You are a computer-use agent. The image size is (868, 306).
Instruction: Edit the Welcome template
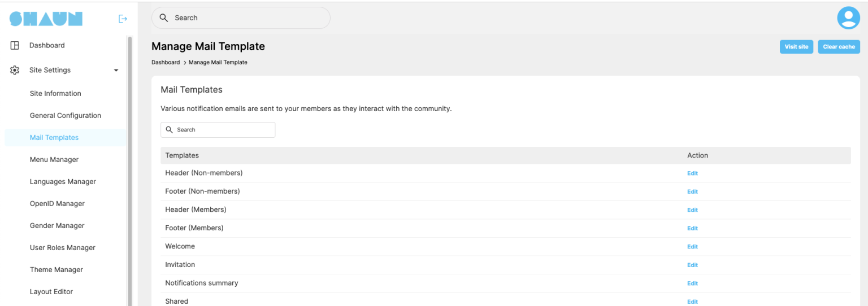[692, 247]
